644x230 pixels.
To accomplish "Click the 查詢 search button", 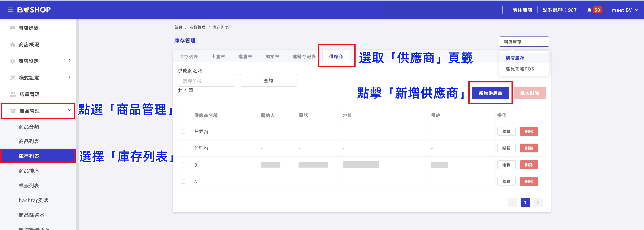I will [x=268, y=80].
